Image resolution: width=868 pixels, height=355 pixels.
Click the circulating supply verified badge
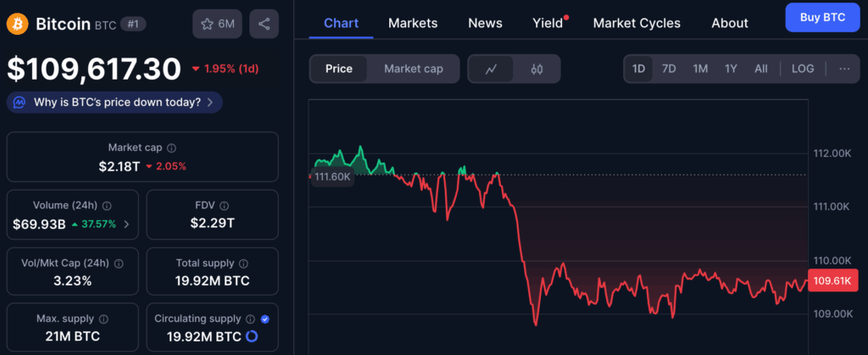[265, 319]
